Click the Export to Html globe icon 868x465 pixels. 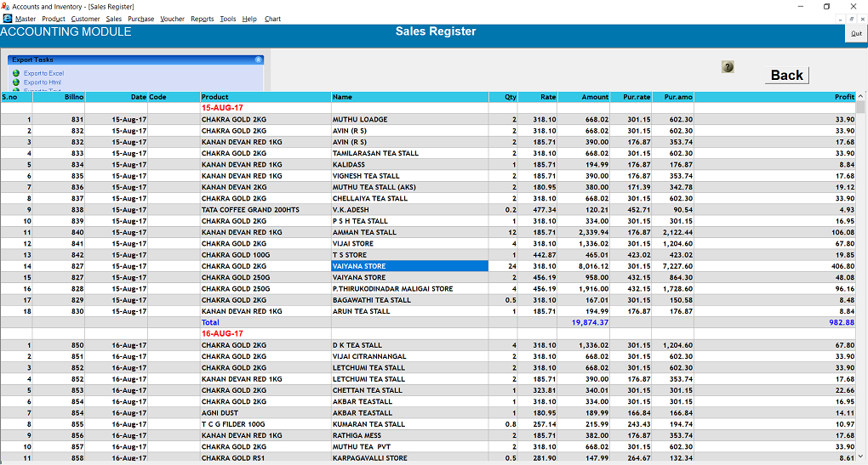15,82
